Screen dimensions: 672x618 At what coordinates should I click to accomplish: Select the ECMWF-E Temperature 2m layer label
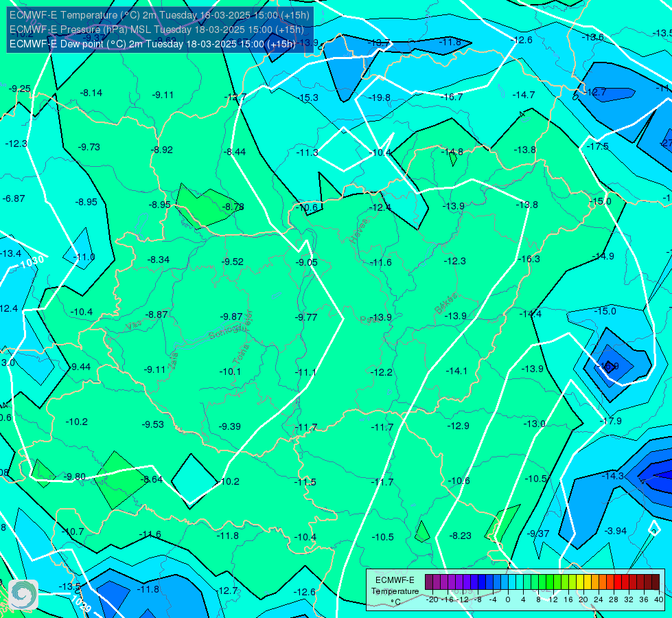159,15
